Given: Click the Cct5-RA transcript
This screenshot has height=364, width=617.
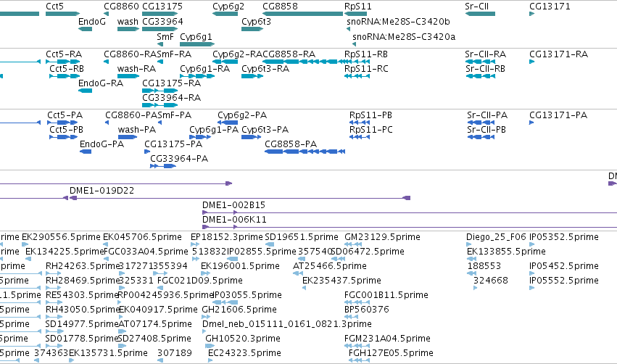Looking at the screenshot, I should [x=62, y=62].
